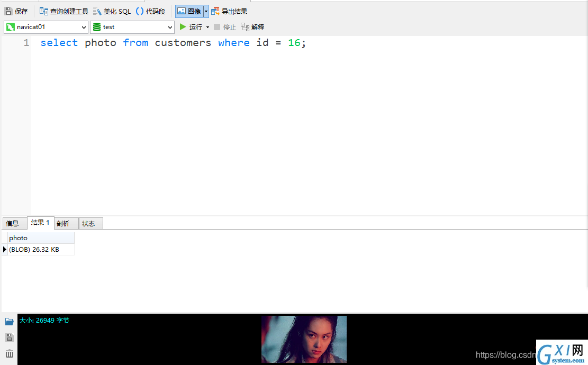Screen dimensions: 588x365
Task: Click the photo preview thumbnail
Action: click(x=304, y=339)
